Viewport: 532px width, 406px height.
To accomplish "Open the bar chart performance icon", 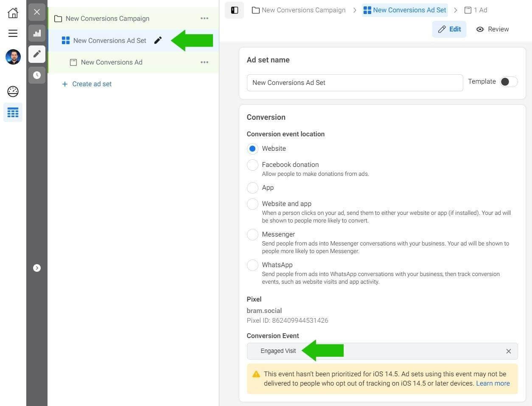I will 37,33.
